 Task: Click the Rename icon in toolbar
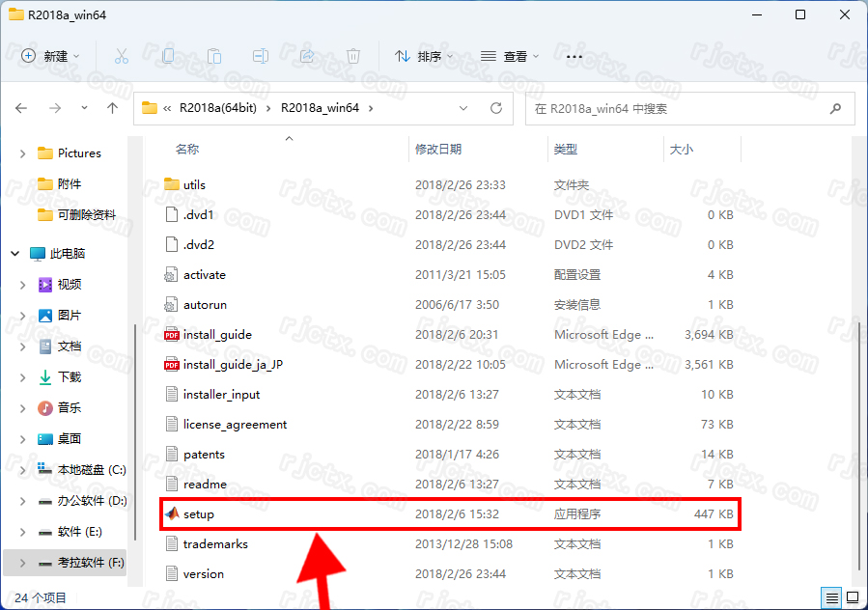(x=261, y=56)
